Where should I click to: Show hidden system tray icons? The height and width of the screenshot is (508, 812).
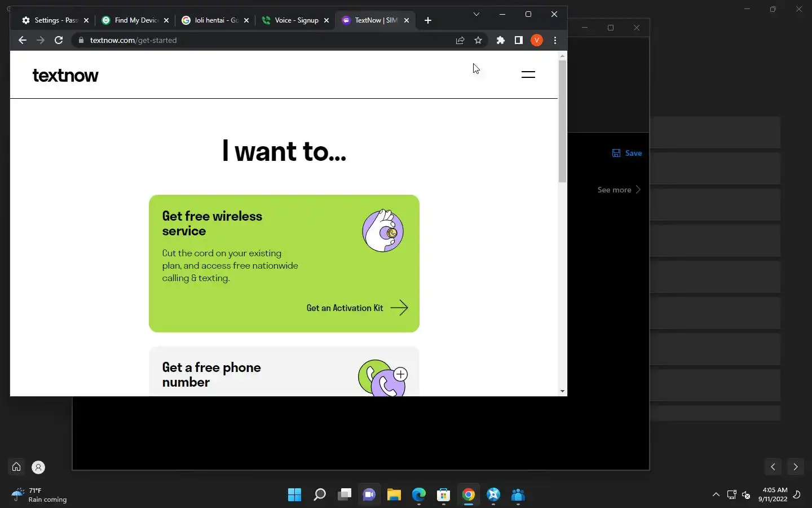(716, 495)
